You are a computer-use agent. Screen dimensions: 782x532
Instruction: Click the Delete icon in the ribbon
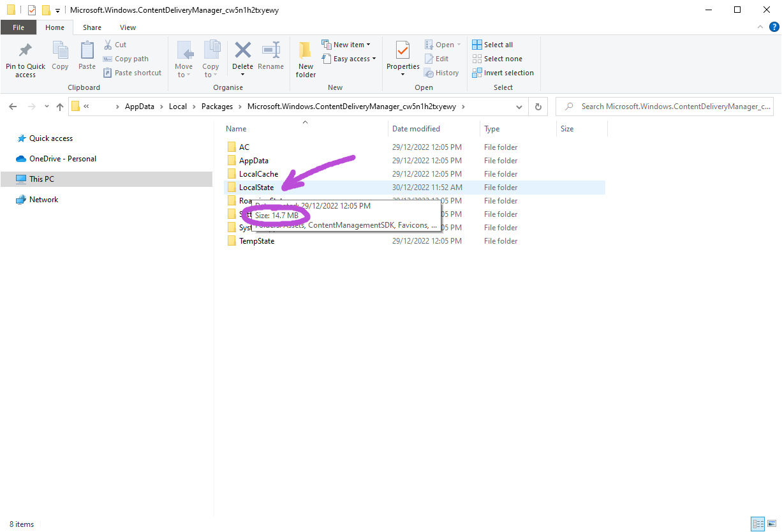242,51
